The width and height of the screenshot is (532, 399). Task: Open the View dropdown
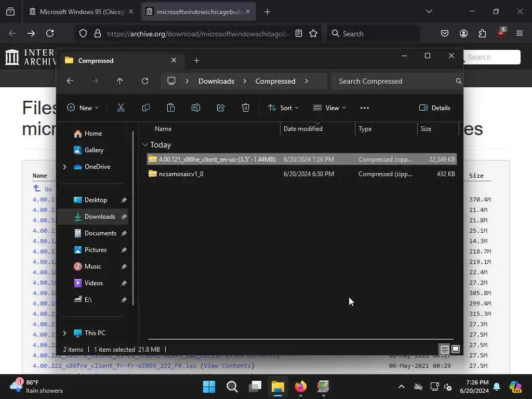click(329, 108)
